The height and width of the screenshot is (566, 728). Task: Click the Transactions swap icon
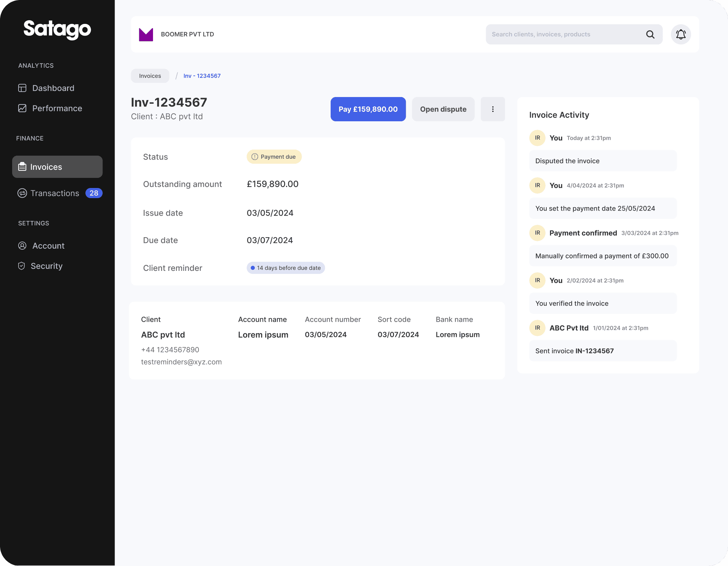point(22,193)
